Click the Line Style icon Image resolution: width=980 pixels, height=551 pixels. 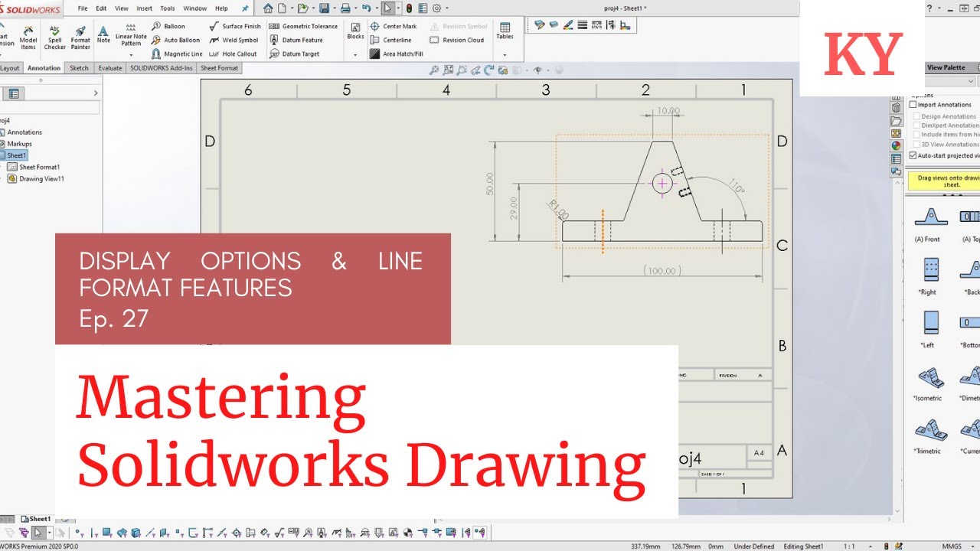coord(596,24)
